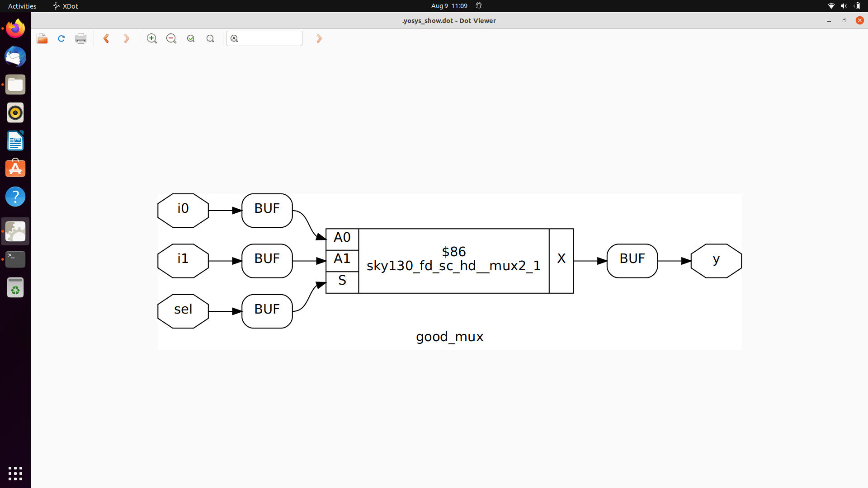868x488 pixels.
Task: Open the Activities overview
Action: (22, 6)
